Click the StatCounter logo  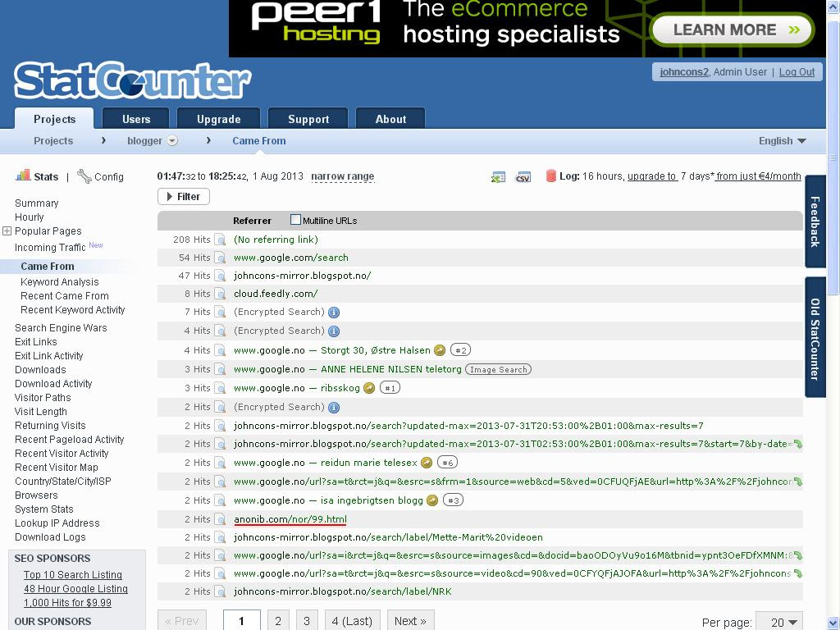point(132,80)
